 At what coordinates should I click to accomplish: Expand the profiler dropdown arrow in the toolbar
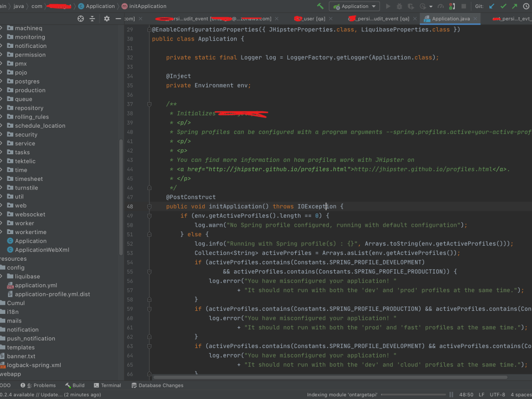[431, 6]
